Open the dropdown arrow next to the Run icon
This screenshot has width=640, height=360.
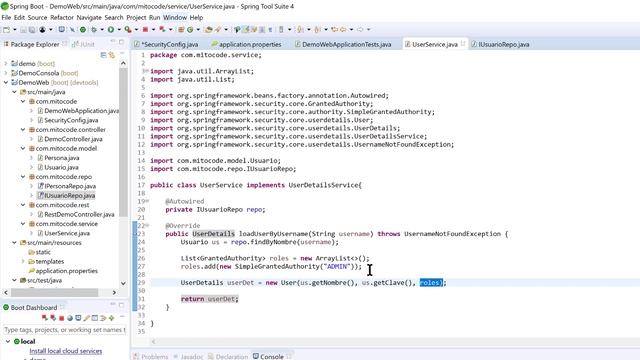[x=119, y=29]
